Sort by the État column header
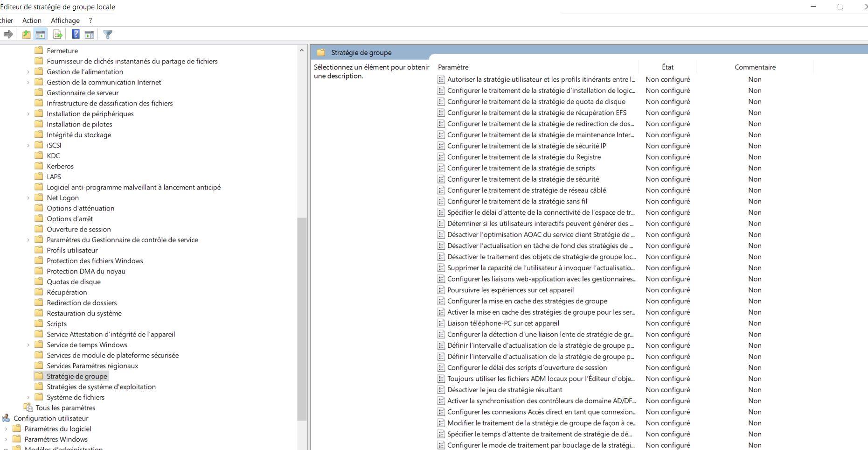The width and height of the screenshot is (868, 450). (x=667, y=67)
